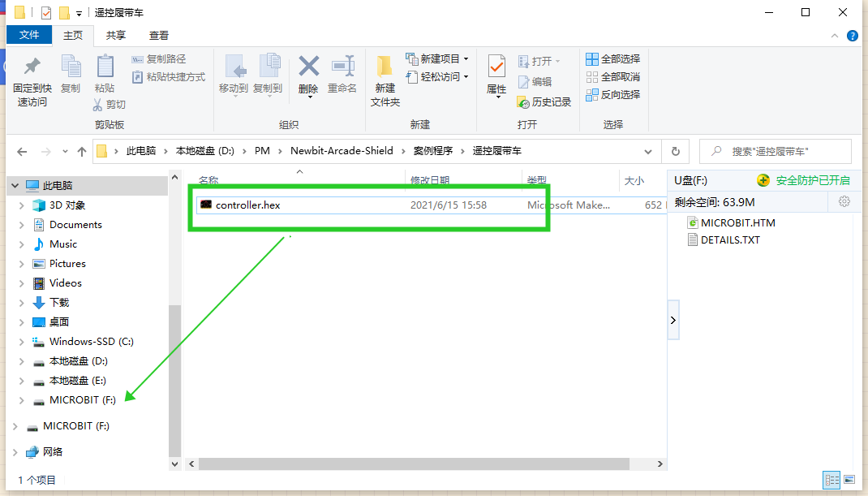Click the Help question mark icon

coord(853,36)
